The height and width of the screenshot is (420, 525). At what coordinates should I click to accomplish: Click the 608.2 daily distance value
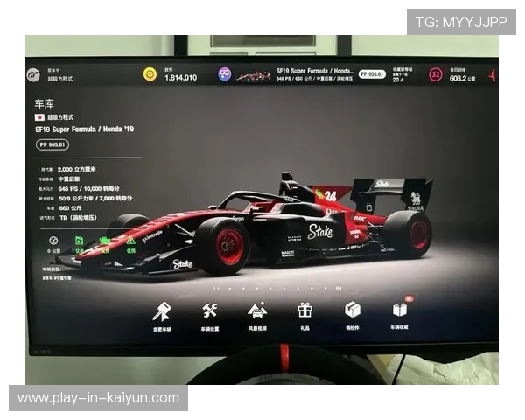click(x=458, y=79)
